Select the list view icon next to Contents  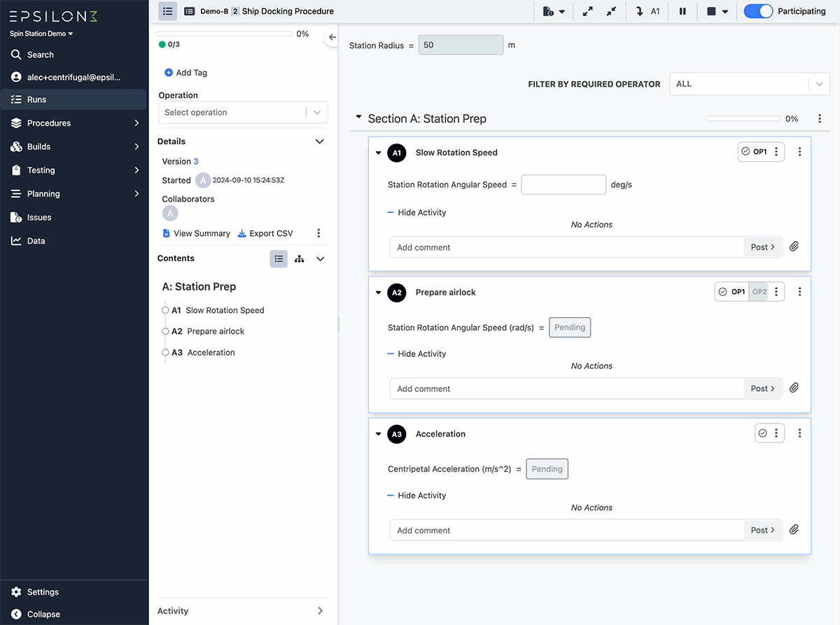click(279, 258)
